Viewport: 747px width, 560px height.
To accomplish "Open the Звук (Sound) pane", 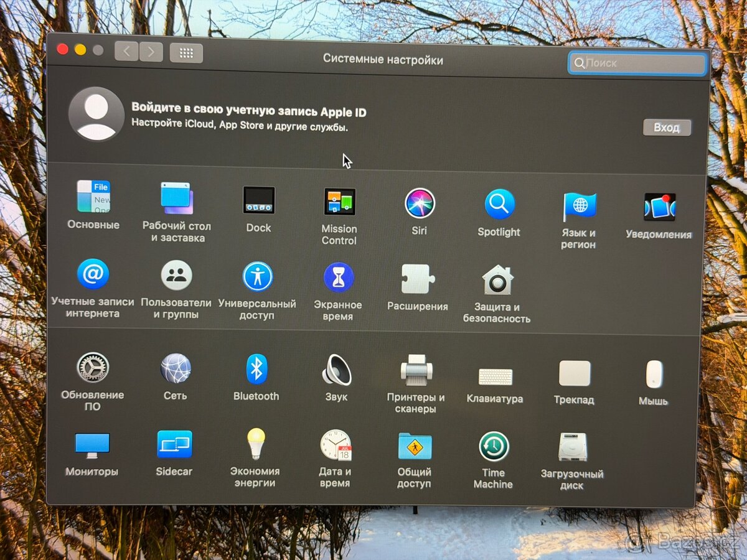I will point(337,370).
